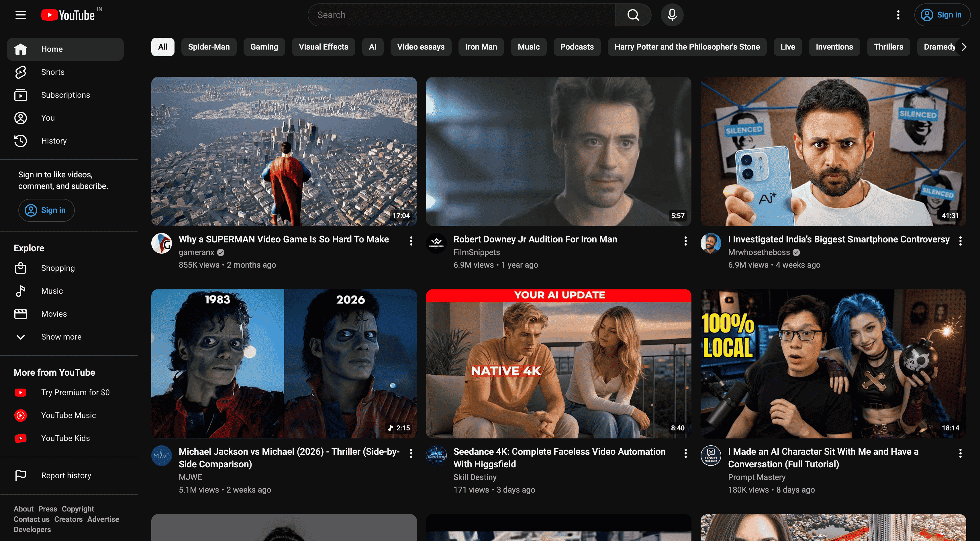Open Prompt Mastery channel avatar
The image size is (980, 541).
711,455
